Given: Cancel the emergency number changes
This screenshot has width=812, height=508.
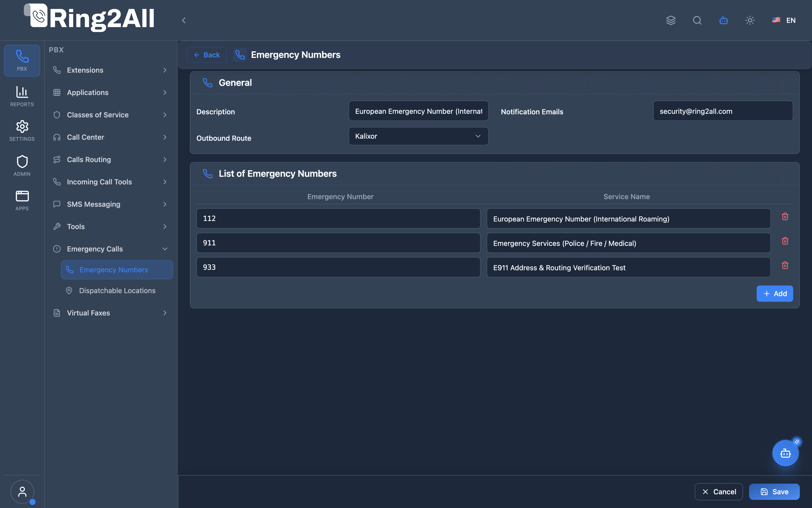Looking at the screenshot, I should tap(719, 491).
